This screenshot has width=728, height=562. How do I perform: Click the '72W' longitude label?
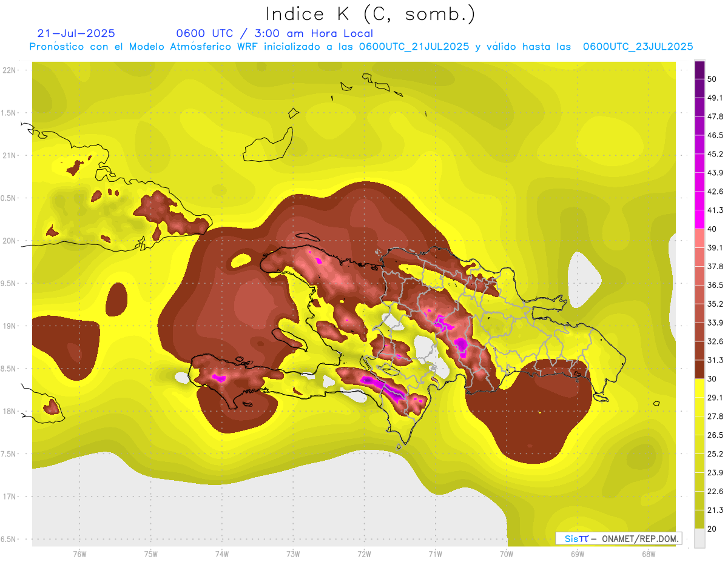[x=364, y=554]
